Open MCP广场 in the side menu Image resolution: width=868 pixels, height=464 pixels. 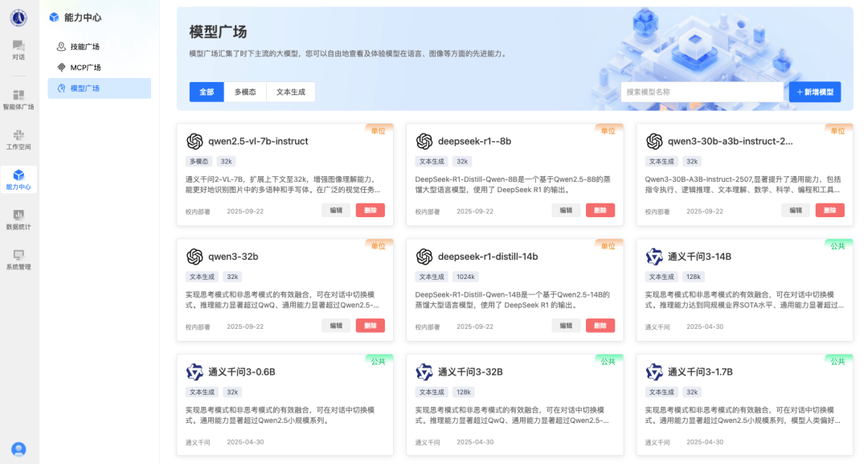[85, 68]
